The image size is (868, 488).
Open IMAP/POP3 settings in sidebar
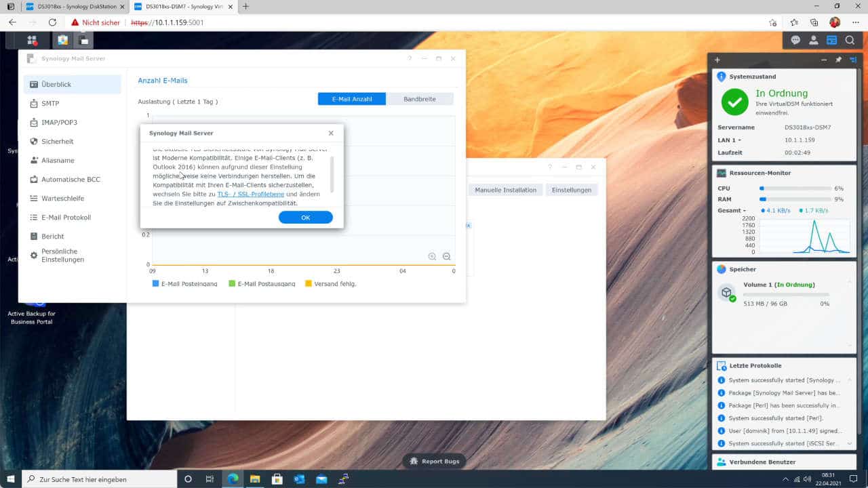pos(72,123)
